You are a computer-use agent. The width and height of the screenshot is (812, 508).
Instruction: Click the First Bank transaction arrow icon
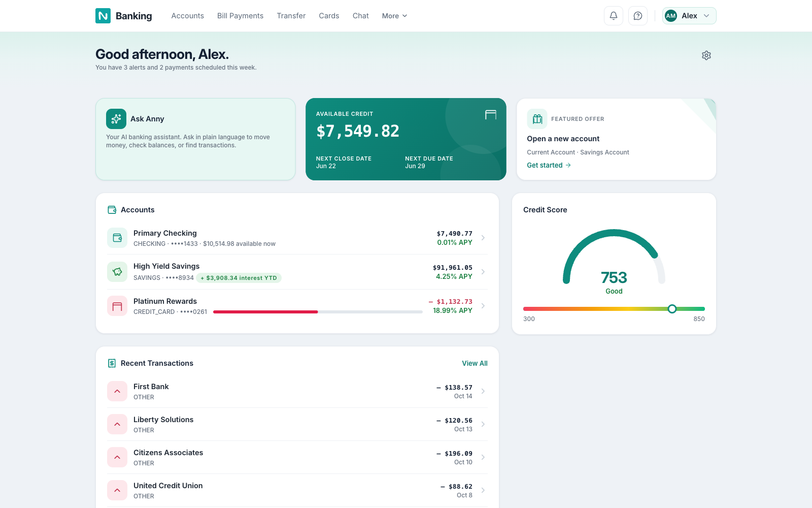point(117,391)
